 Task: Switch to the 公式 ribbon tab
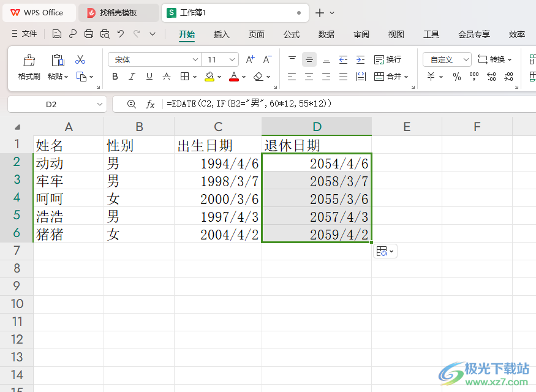[x=292, y=34]
